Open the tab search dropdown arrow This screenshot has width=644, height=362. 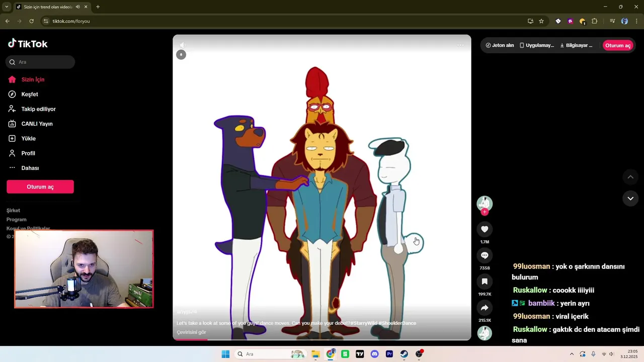pyautogui.click(x=7, y=7)
